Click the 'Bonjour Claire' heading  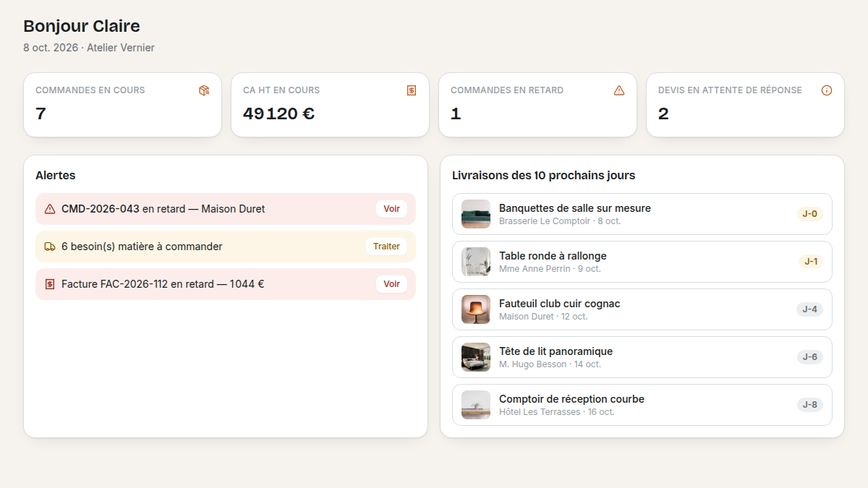[82, 26]
